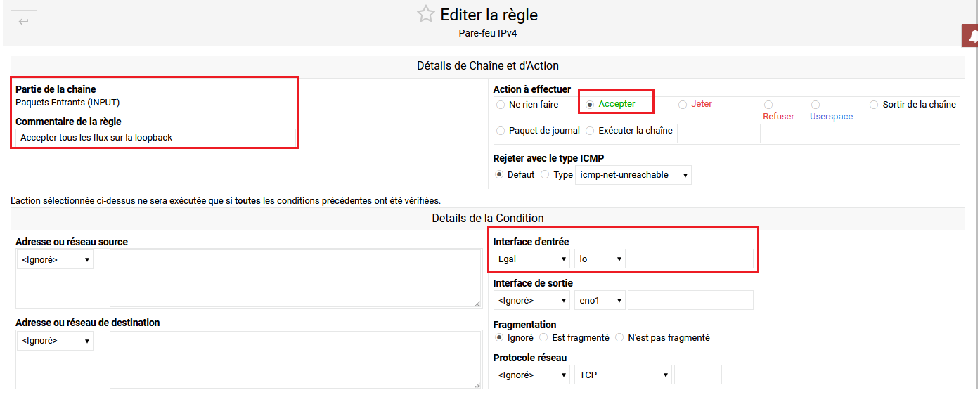
Task: Click the Interface d'entrée text field
Action: tap(690, 259)
